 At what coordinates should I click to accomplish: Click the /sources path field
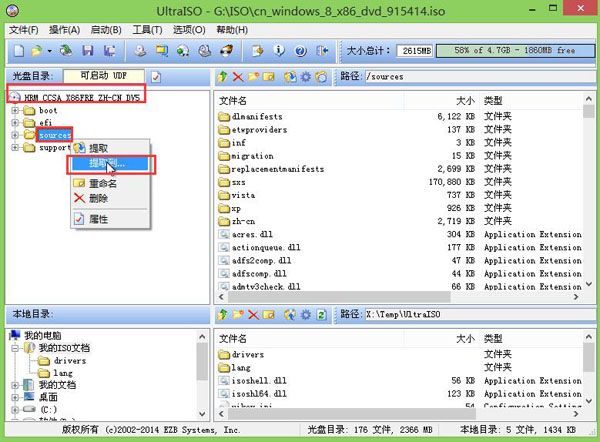pyautogui.click(x=479, y=77)
